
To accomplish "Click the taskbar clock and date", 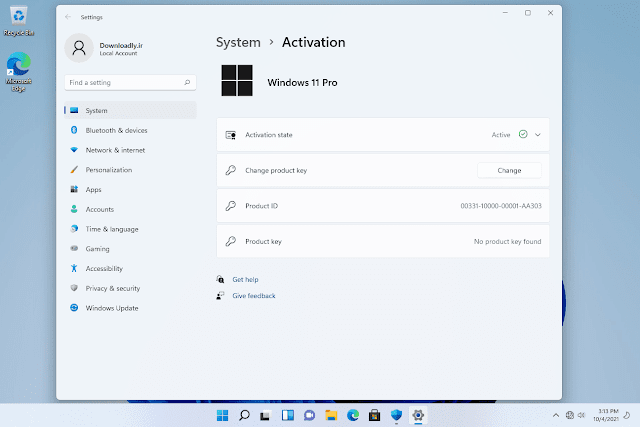I will tap(606, 415).
